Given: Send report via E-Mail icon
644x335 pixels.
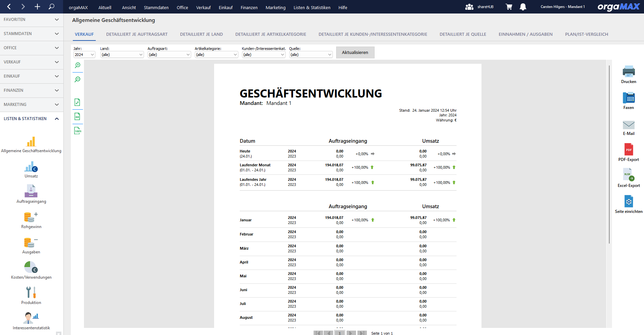Looking at the screenshot, I should point(628,125).
